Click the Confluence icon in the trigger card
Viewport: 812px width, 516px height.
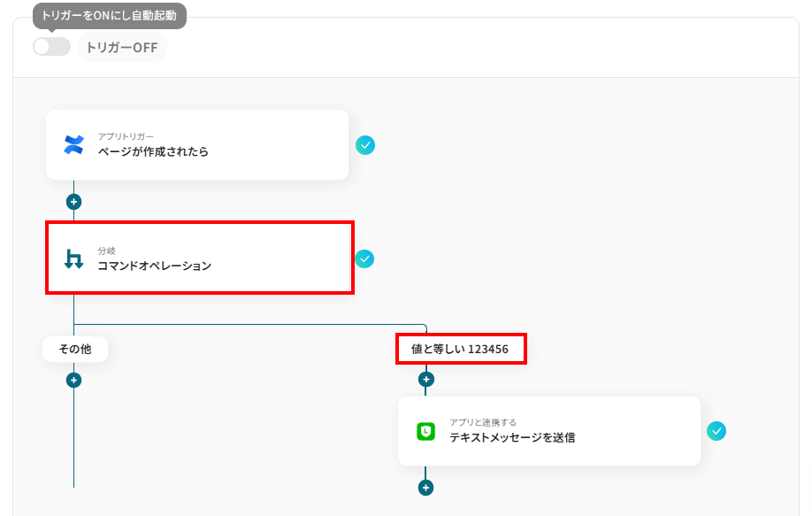[73, 145]
